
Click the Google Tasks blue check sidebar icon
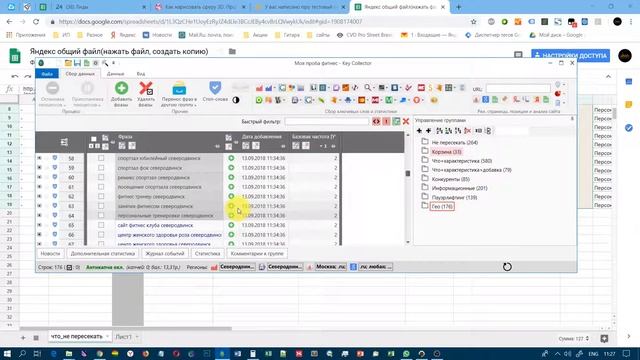[629, 128]
